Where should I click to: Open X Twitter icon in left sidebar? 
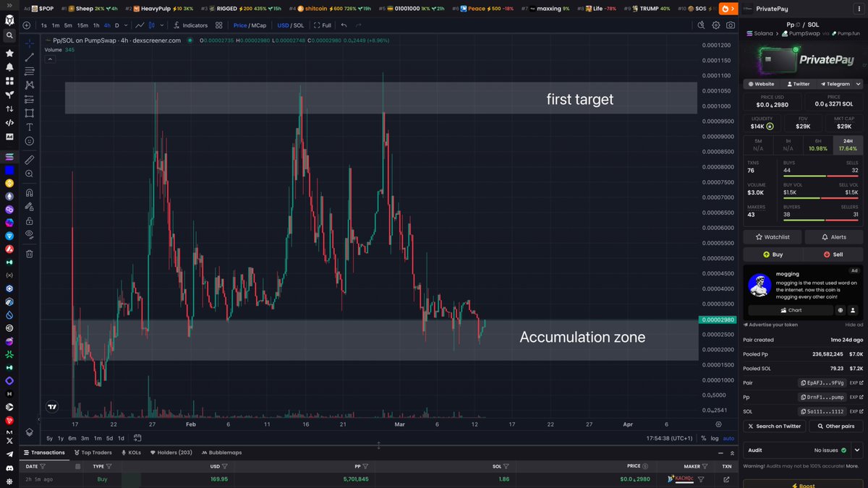[9, 440]
